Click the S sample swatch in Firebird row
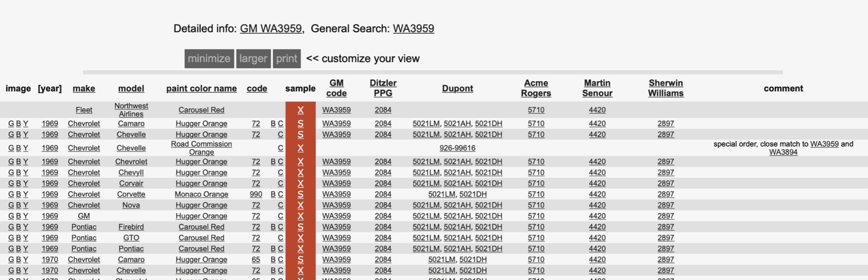Image resolution: width=868 pixels, height=280 pixels. tap(301, 227)
